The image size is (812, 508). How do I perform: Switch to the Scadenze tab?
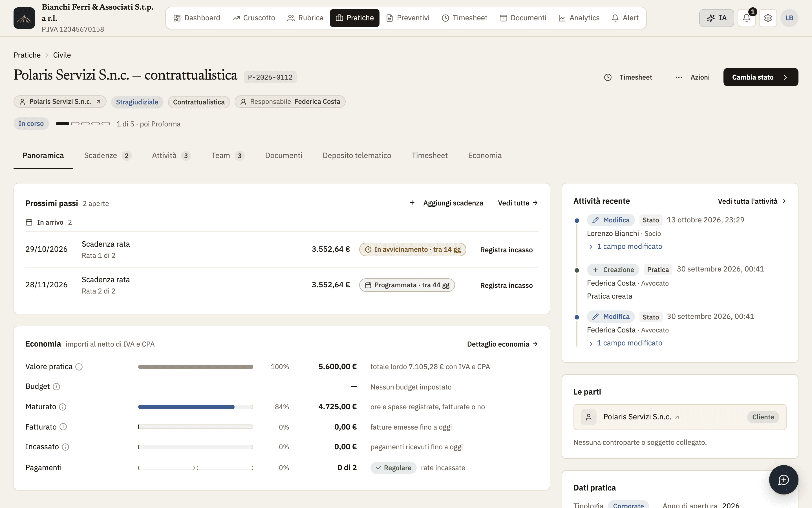107,156
